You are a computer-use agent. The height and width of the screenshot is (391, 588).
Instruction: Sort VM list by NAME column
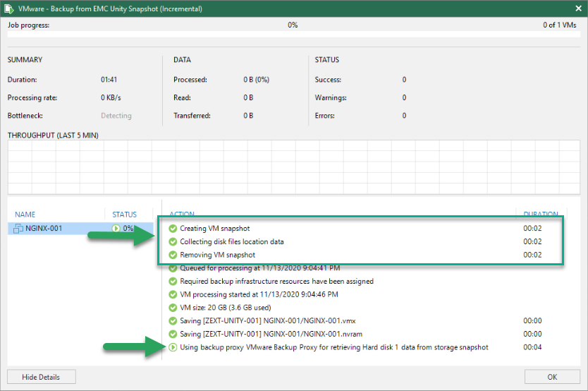coord(25,215)
